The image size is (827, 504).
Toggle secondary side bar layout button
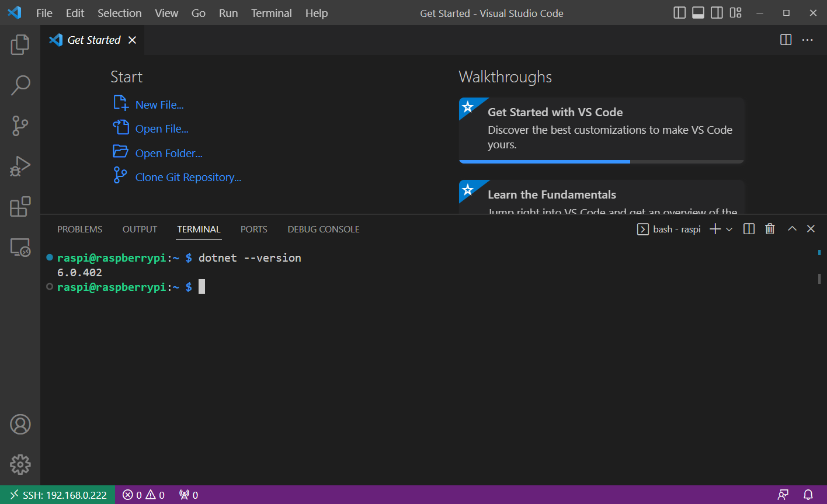tap(717, 13)
